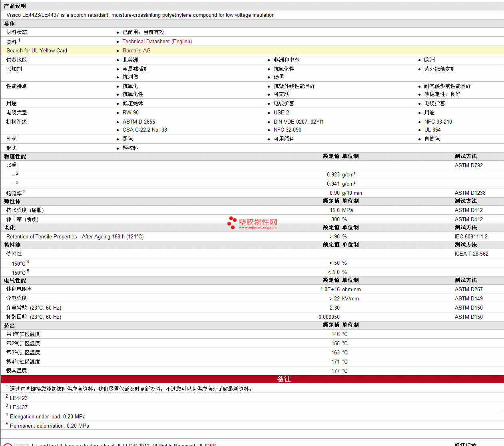Select the hot set value '< 5.0'
Screen dimensions: 504x446
[334, 272]
